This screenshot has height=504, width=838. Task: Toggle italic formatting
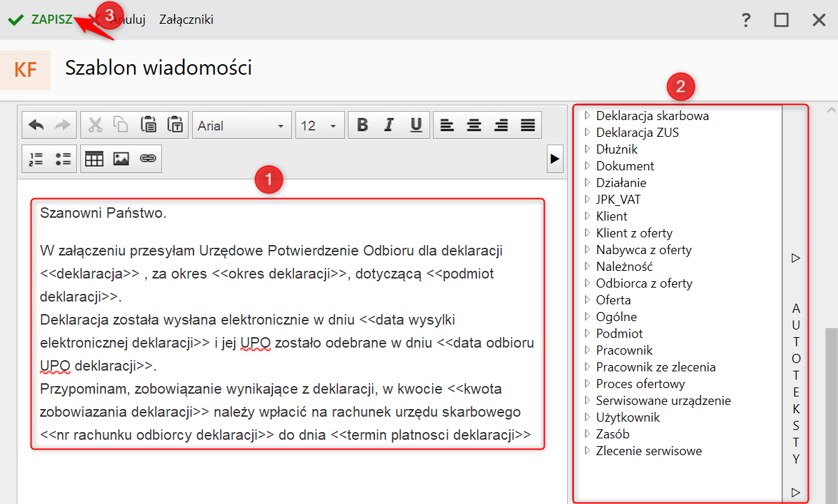[x=389, y=126]
